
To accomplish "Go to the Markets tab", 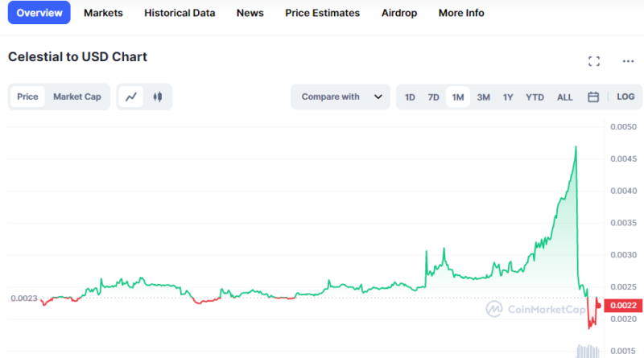I will (x=104, y=13).
